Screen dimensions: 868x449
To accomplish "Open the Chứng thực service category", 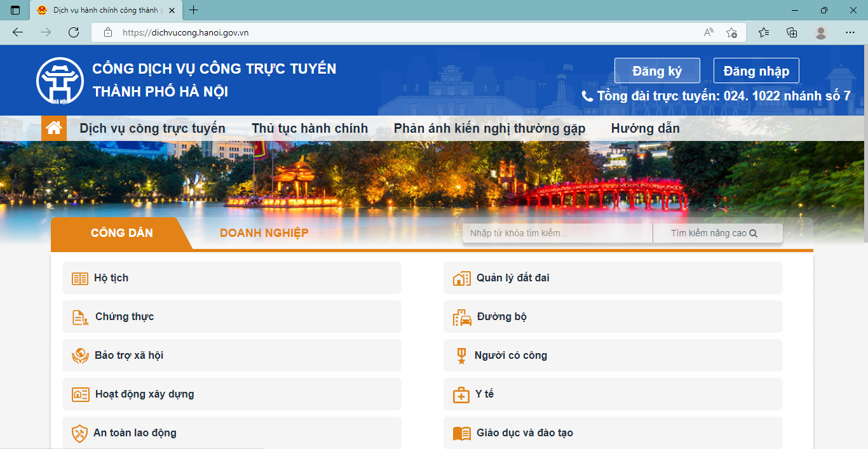I will click(232, 317).
